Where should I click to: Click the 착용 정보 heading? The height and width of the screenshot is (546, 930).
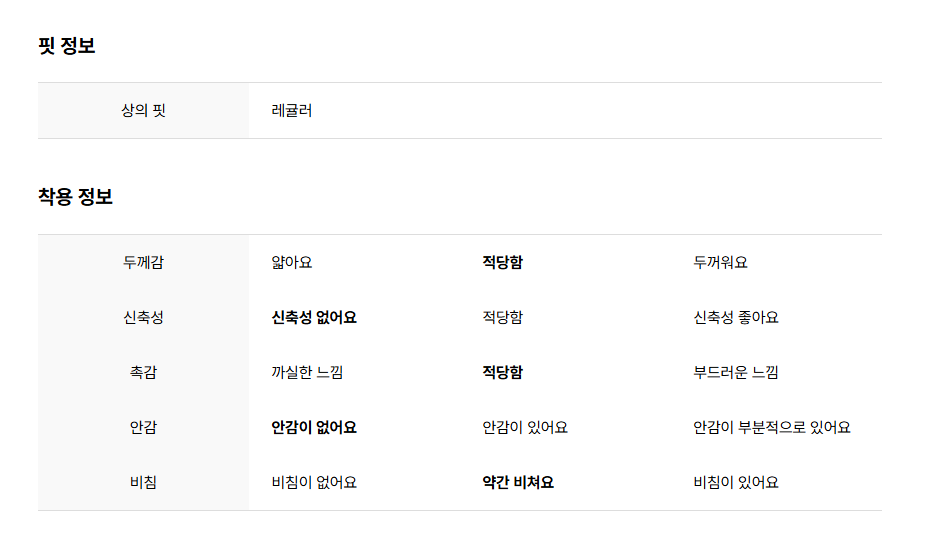[x=75, y=197]
